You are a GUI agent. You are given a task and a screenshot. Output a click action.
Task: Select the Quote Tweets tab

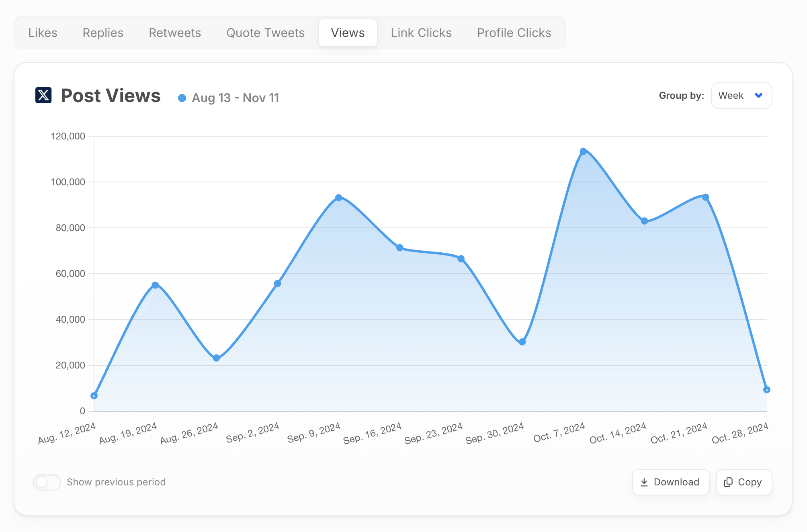(266, 33)
